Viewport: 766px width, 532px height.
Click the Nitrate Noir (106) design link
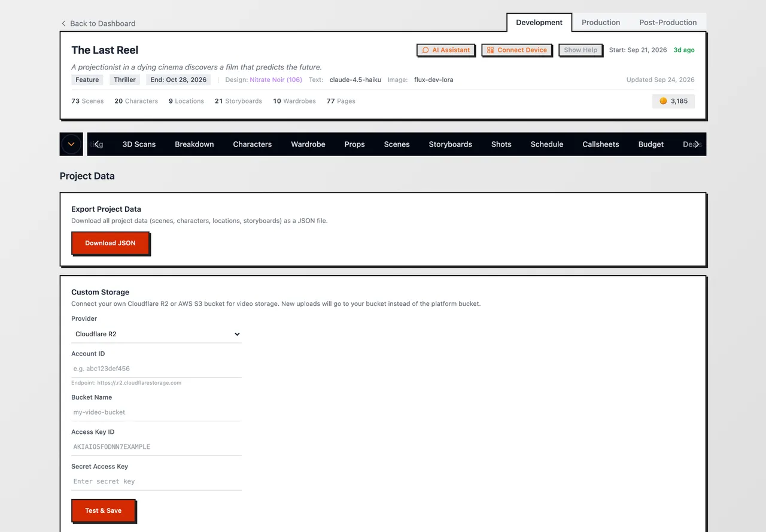[x=276, y=80]
